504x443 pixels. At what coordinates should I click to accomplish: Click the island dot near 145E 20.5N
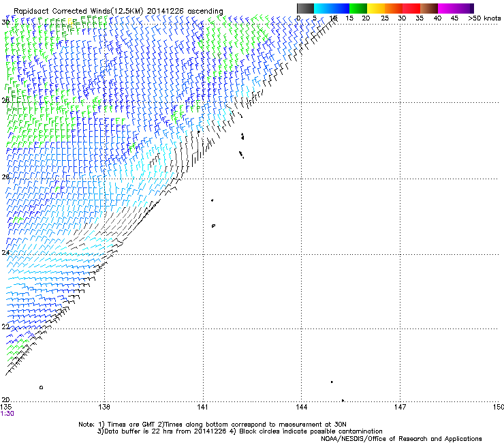[x=332, y=382]
